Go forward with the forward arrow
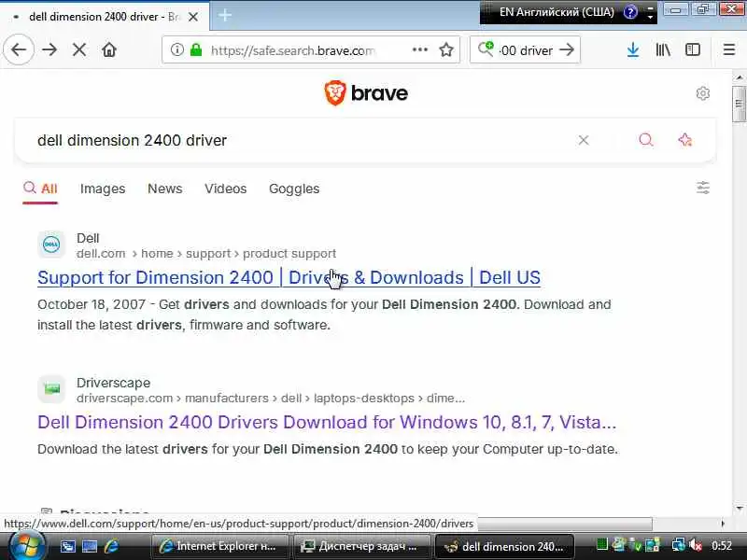 pyautogui.click(x=49, y=49)
